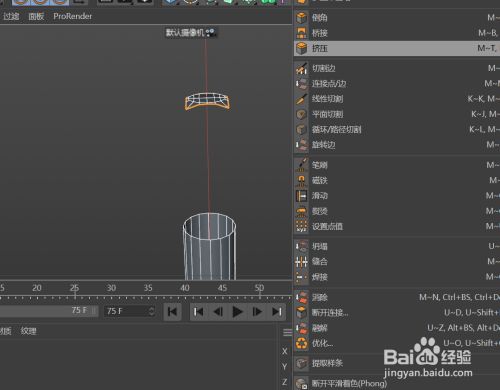
Task: Open the ProRender viewport menu
Action: 73,16
